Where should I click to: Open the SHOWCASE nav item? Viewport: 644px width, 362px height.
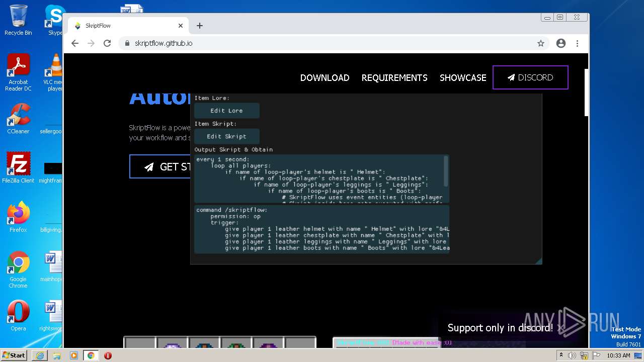463,78
